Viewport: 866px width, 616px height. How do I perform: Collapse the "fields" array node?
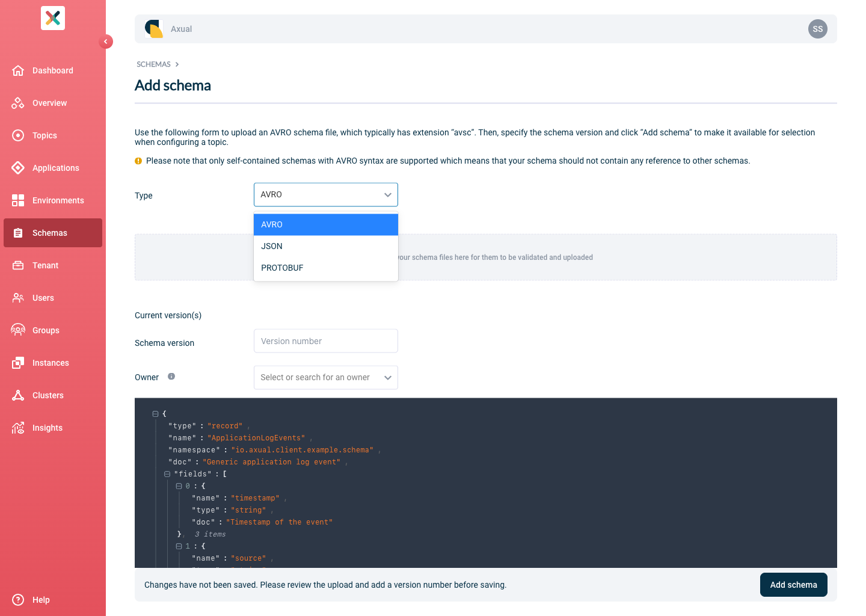pos(167,474)
